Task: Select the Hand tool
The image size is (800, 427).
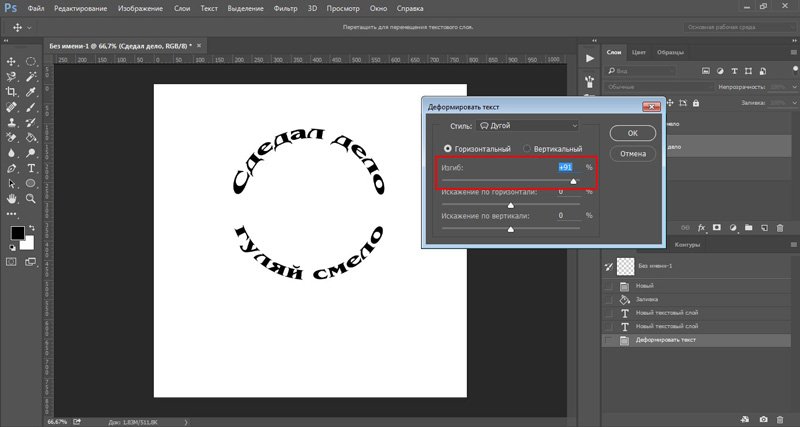Action: click(11, 199)
